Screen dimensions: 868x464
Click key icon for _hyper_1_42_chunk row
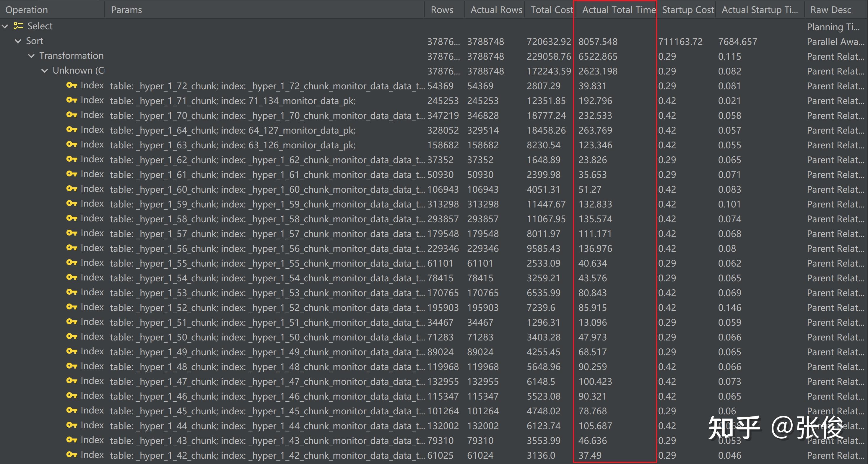(x=71, y=455)
